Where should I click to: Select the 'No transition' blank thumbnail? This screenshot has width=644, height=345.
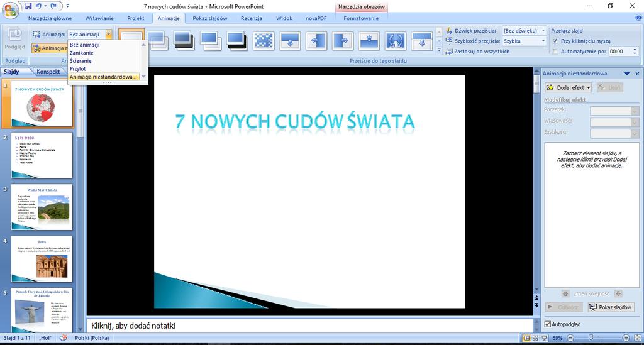tap(131, 35)
